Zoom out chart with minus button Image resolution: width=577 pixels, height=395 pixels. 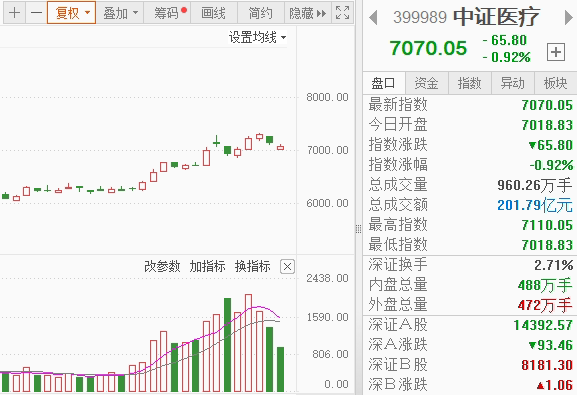(36, 13)
